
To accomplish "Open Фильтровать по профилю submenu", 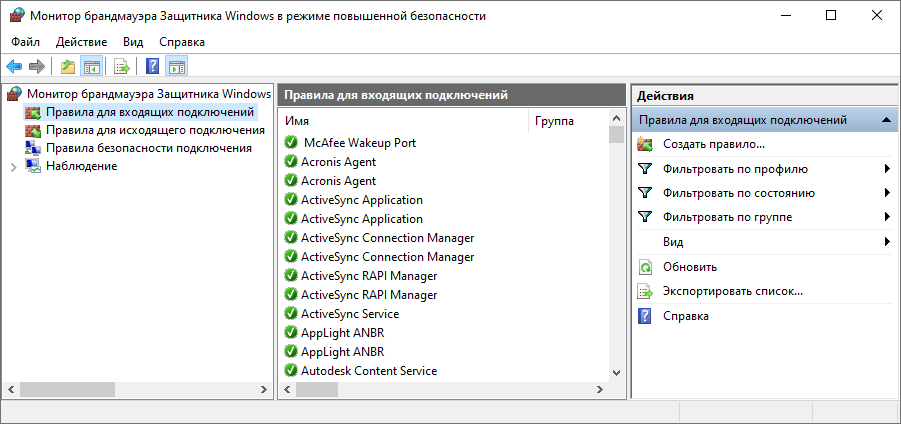I will 887,169.
